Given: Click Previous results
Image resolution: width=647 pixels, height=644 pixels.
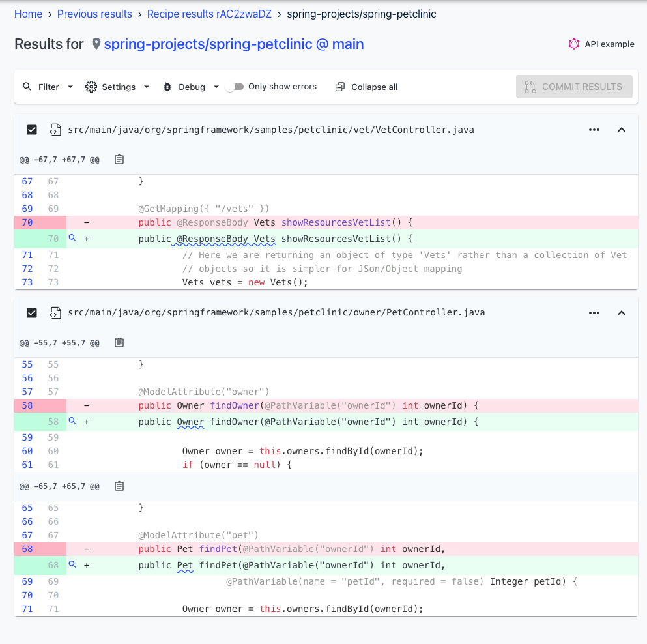Looking at the screenshot, I should (x=94, y=14).
